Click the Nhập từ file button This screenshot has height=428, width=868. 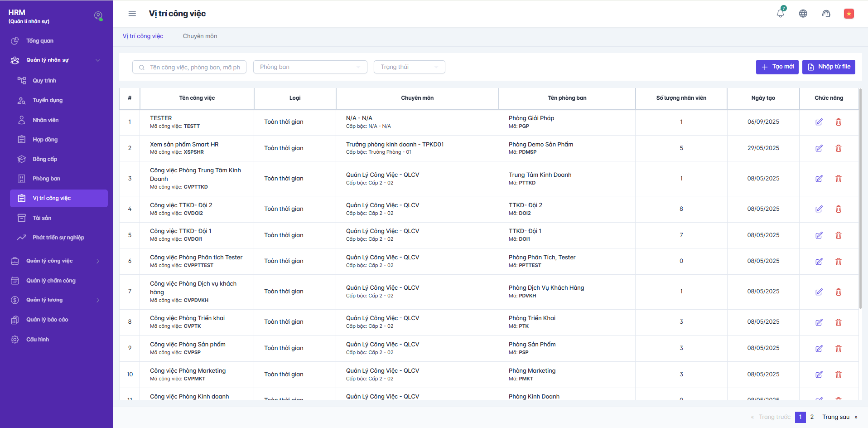(829, 67)
